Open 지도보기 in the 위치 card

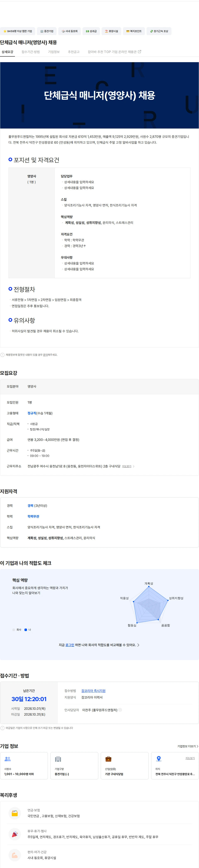point(190,758)
